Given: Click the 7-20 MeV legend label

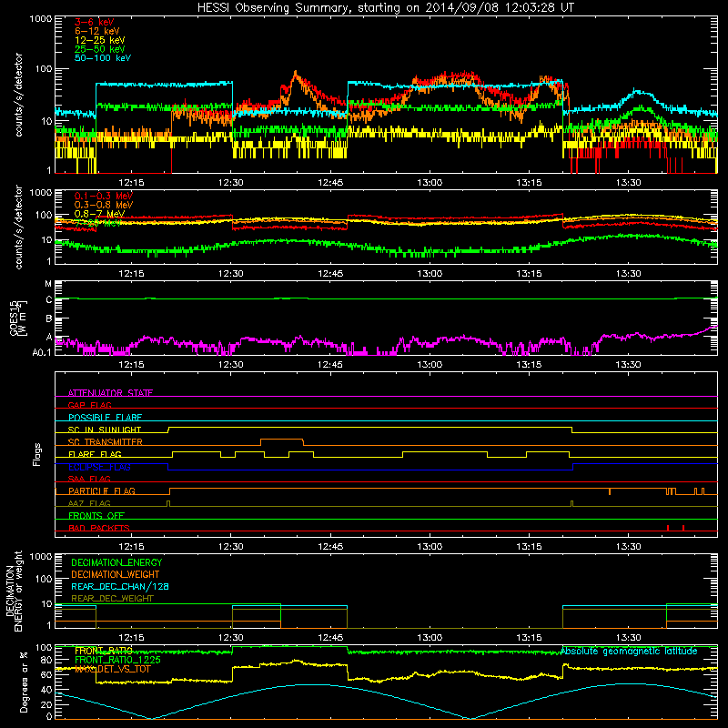Looking at the screenshot, I should pyautogui.click(x=98, y=223).
